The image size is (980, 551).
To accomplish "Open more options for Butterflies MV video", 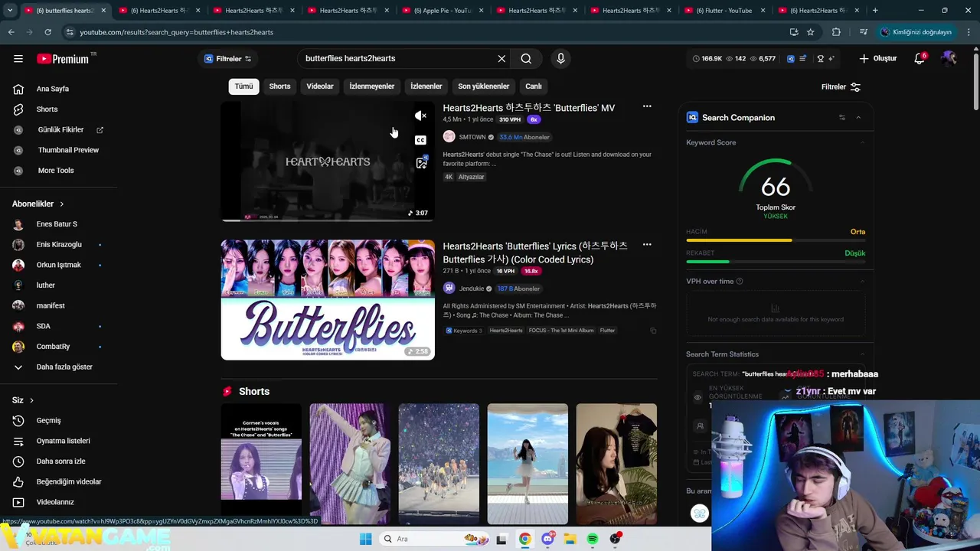I will pos(647,106).
